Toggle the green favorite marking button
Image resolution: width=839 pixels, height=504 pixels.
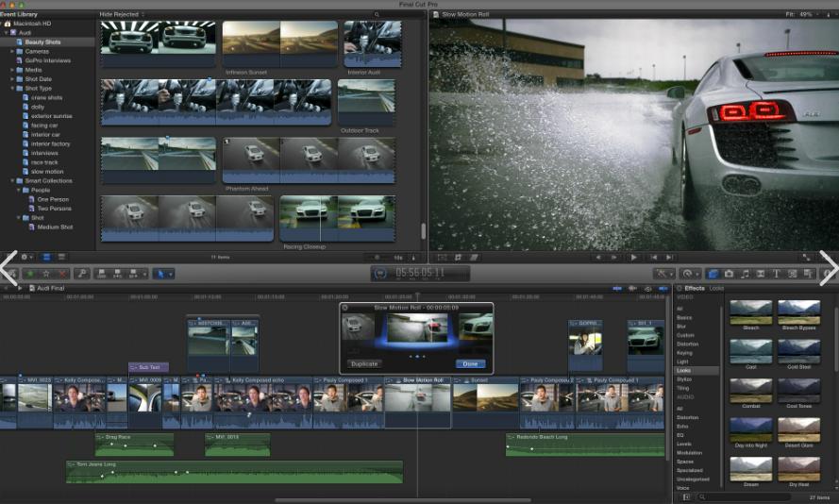pyautogui.click(x=29, y=274)
